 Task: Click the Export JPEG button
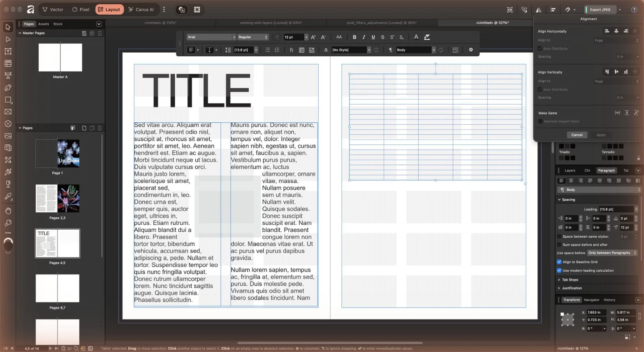pyautogui.click(x=600, y=10)
